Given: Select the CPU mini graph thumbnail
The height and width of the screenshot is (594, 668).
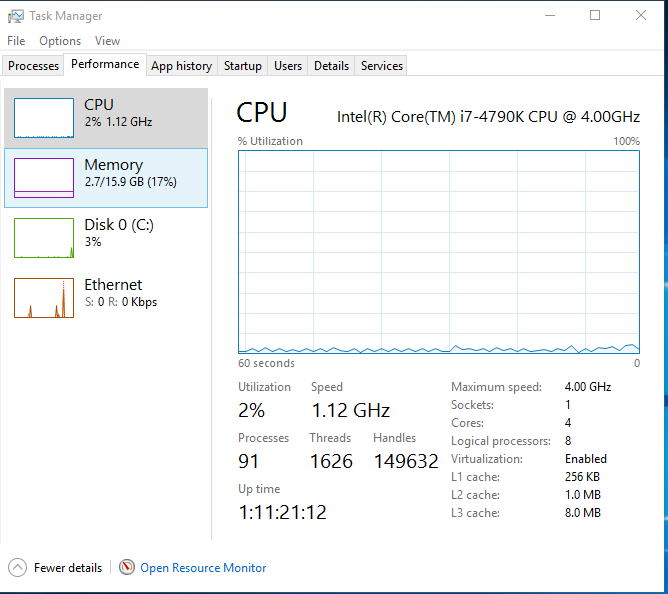Looking at the screenshot, I should pyautogui.click(x=44, y=118).
